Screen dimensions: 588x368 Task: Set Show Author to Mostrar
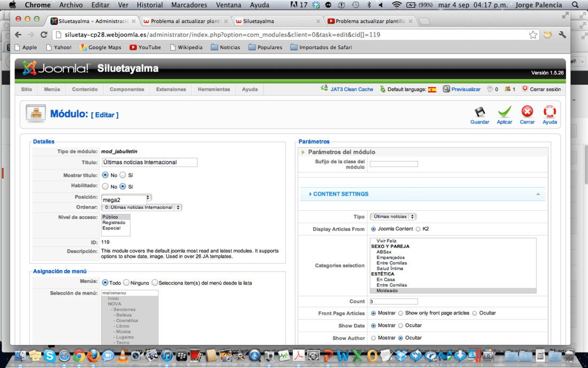[373, 338]
